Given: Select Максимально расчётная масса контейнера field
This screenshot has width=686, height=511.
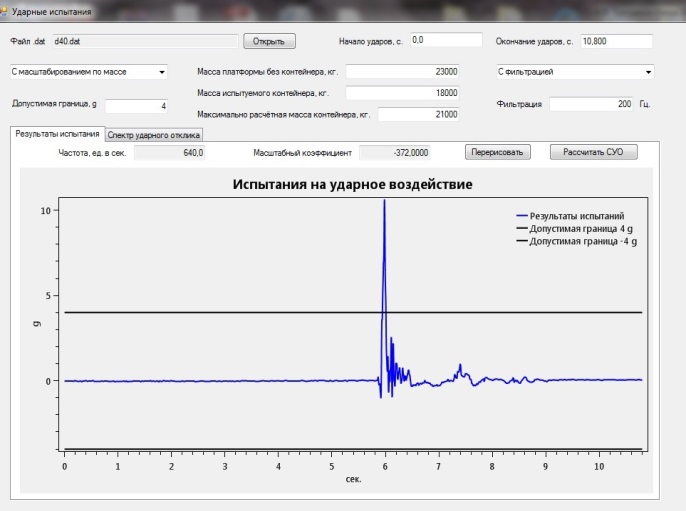Looking at the screenshot, I should 418,114.
